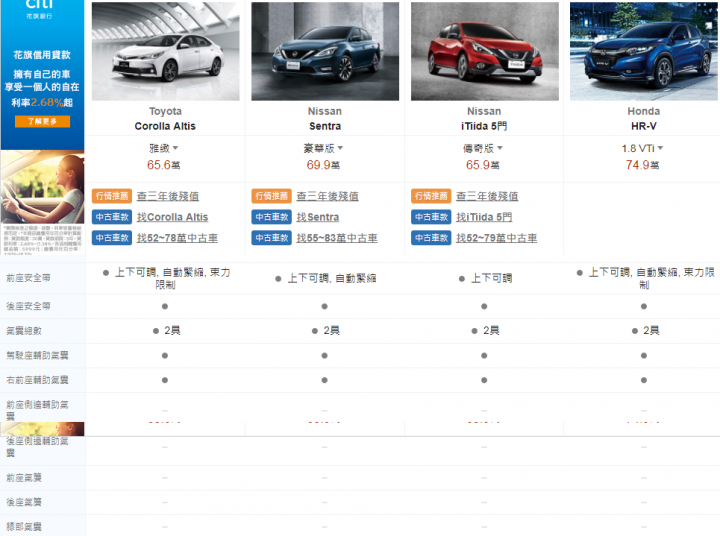Screen dimensions: 720x536
Task: Open the 找52~79萬中古車 link
Action: coord(496,238)
